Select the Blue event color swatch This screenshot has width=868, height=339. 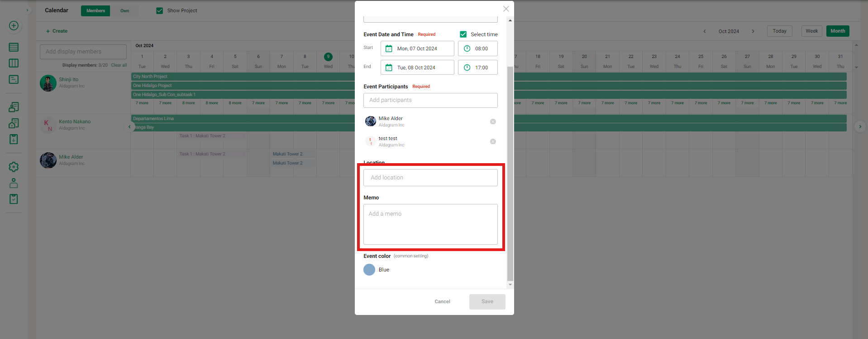click(x=369, y=270)
